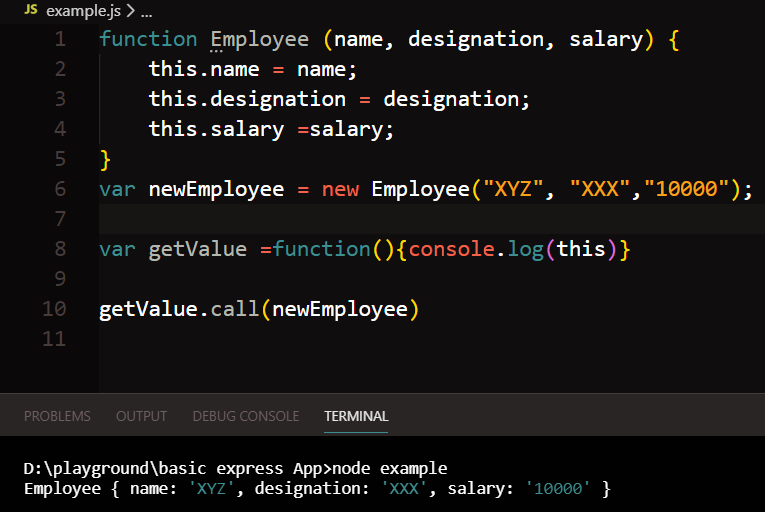Click the 'new' keyword on line 6
765x512 pixels.
pos(340,189)
